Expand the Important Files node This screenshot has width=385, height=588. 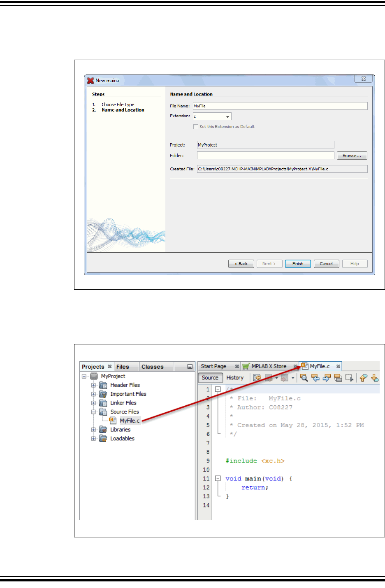(x=93, y=394)
